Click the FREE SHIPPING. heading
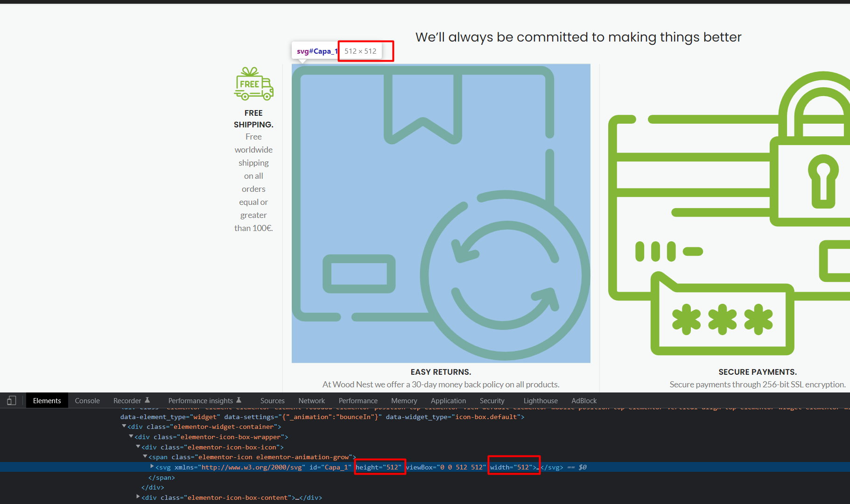The width and height of the screenshot is (850, 504). tap(254, 119)
